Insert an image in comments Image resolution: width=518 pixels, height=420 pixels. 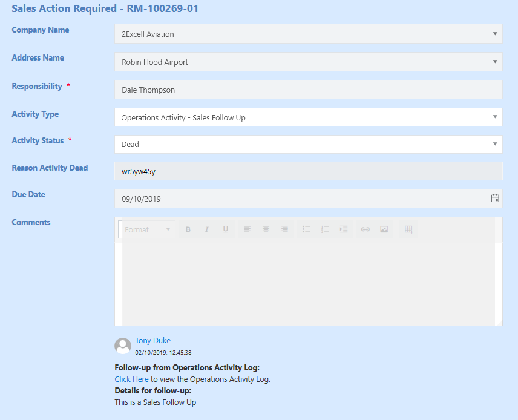(384, 229)
